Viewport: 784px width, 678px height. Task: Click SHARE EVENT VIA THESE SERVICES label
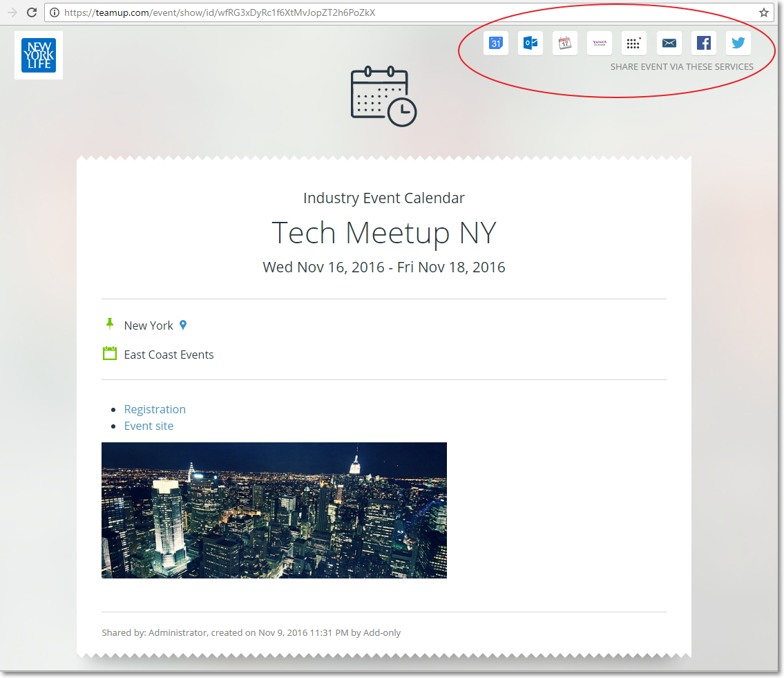682,67
